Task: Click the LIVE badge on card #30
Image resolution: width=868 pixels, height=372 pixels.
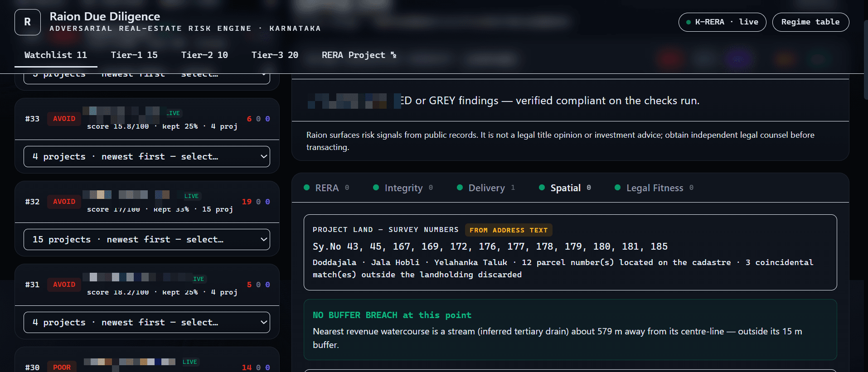Action: click(190, 362)
